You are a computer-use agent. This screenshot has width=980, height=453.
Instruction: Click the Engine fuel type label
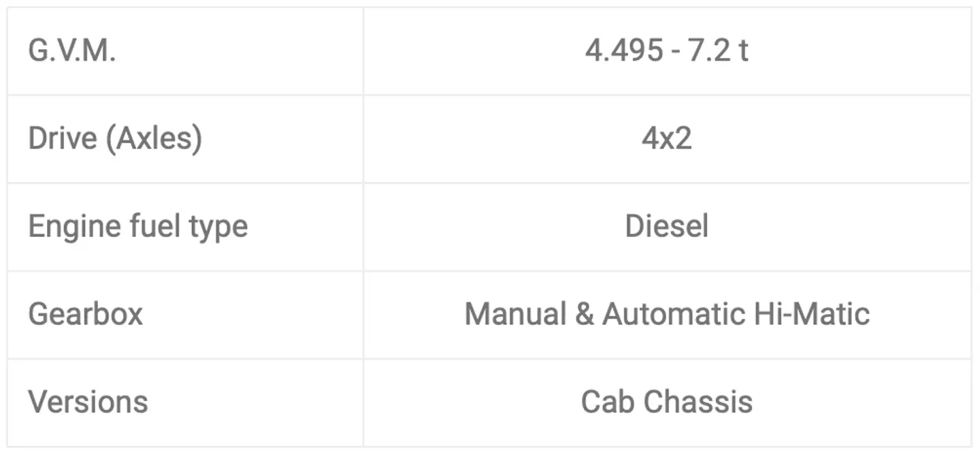pyautogui.click(x=137, y=227)
